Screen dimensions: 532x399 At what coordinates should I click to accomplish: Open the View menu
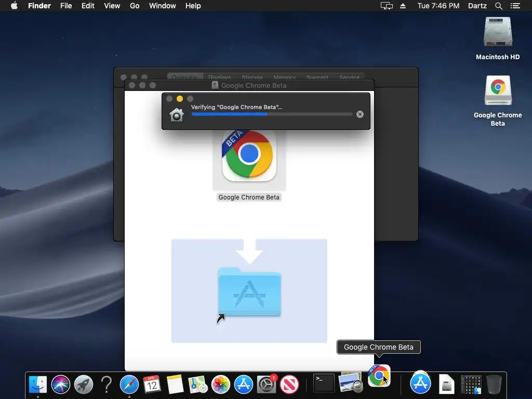[112, 6]
